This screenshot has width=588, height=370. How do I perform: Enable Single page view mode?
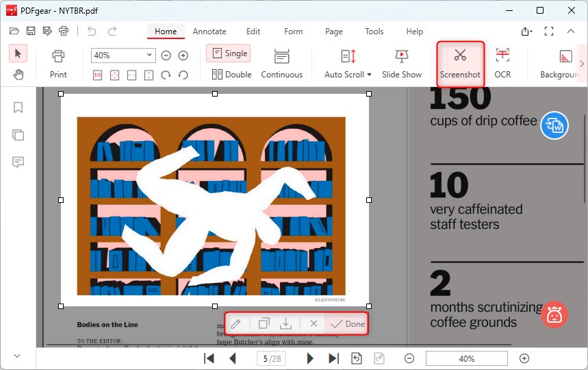(x=229, y=53)
